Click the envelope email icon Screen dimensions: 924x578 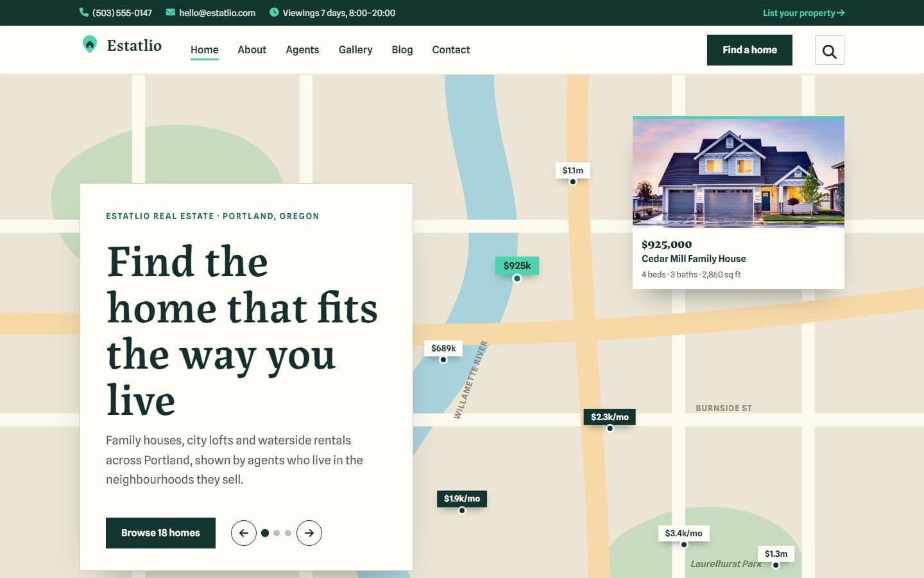point(171,12)
